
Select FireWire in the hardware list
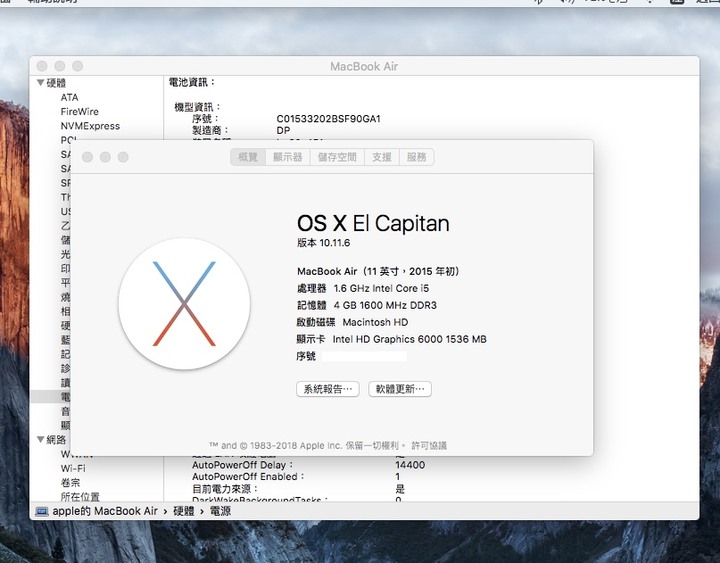coord(79,112)
